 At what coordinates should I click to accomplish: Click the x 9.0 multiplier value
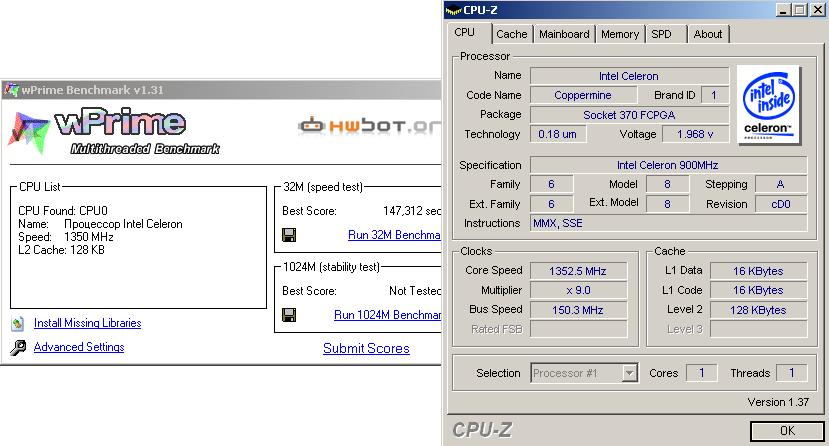pos(578,290)
